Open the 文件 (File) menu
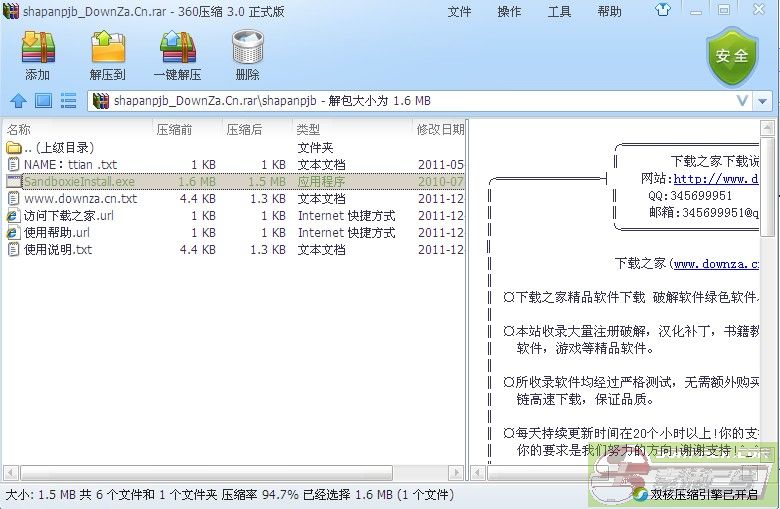Screen dimensions: 780x509 459,12
